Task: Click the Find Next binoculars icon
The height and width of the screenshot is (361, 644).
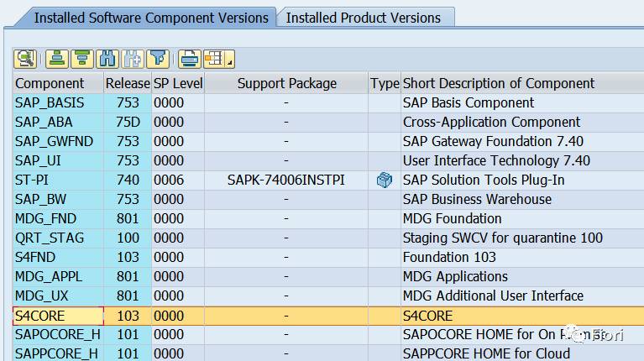Action: 133,59
